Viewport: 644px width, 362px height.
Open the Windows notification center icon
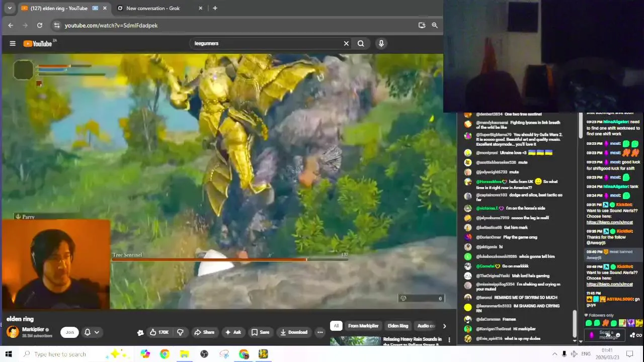pos(629,354)
